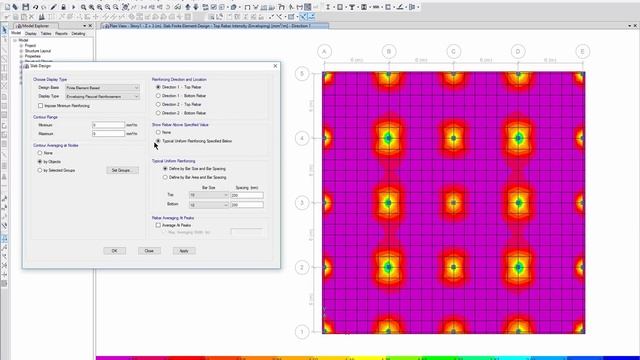Viewport: 640px width, 360px height.
Task: Click the Move Up in List arrow icon
Action: coord(188,7)
